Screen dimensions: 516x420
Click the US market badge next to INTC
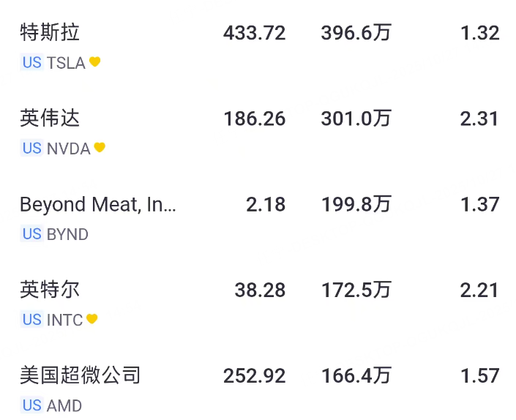pos(31,320)
